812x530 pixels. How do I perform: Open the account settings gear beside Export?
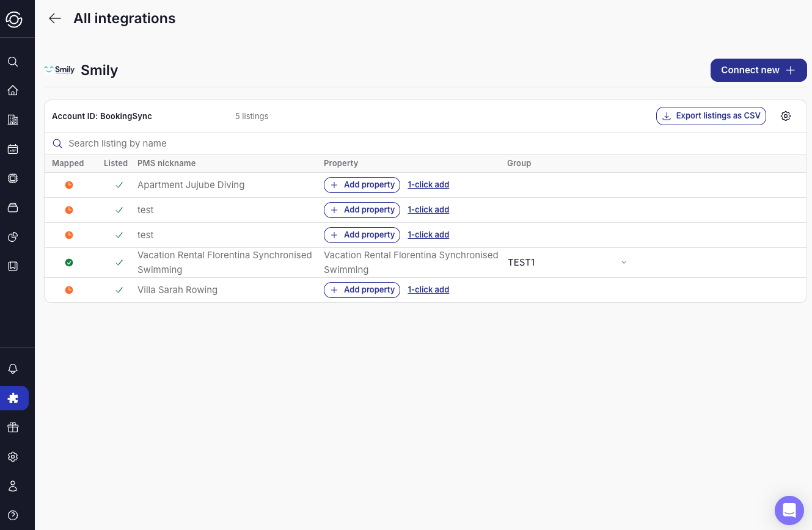[786, 116]
